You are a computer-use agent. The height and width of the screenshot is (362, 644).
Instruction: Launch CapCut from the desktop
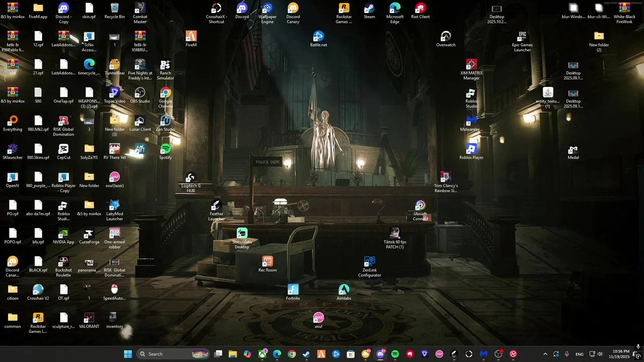pyautogui.click(x=63, y=152)
